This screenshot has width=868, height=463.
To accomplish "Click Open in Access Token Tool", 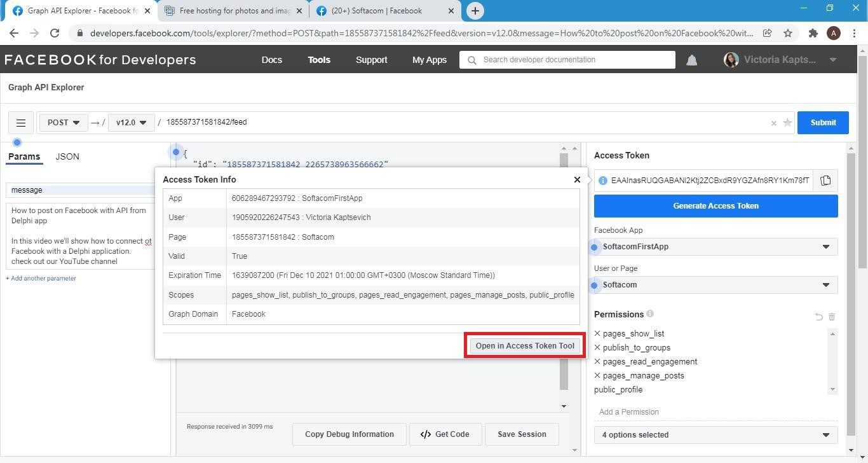I will (x=525, y=346).
